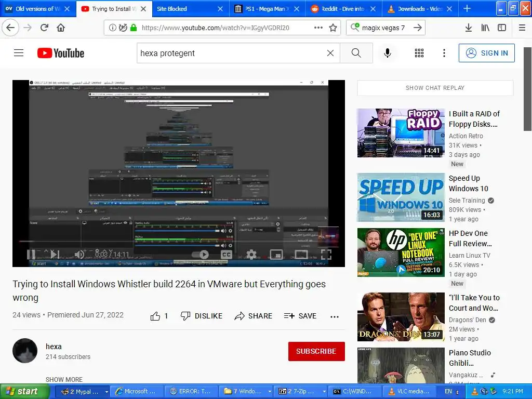Open Speed Up Windows 10 video title

468,183
